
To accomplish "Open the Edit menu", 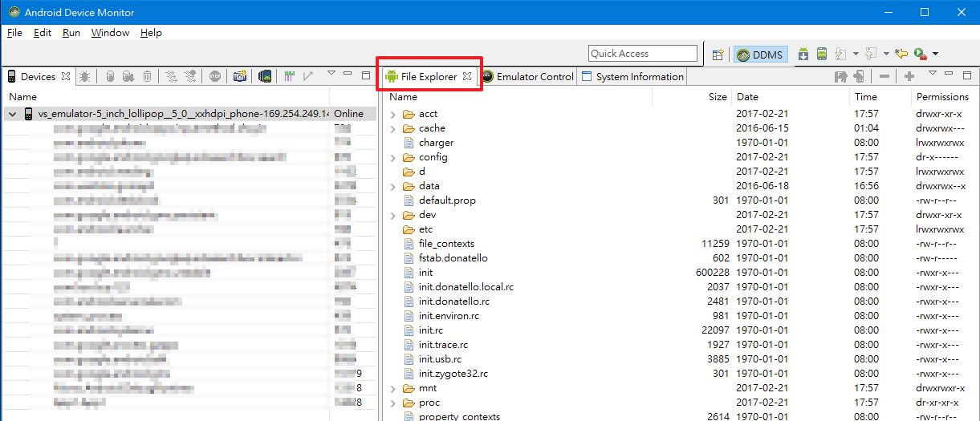I will (x=43, y=33).
